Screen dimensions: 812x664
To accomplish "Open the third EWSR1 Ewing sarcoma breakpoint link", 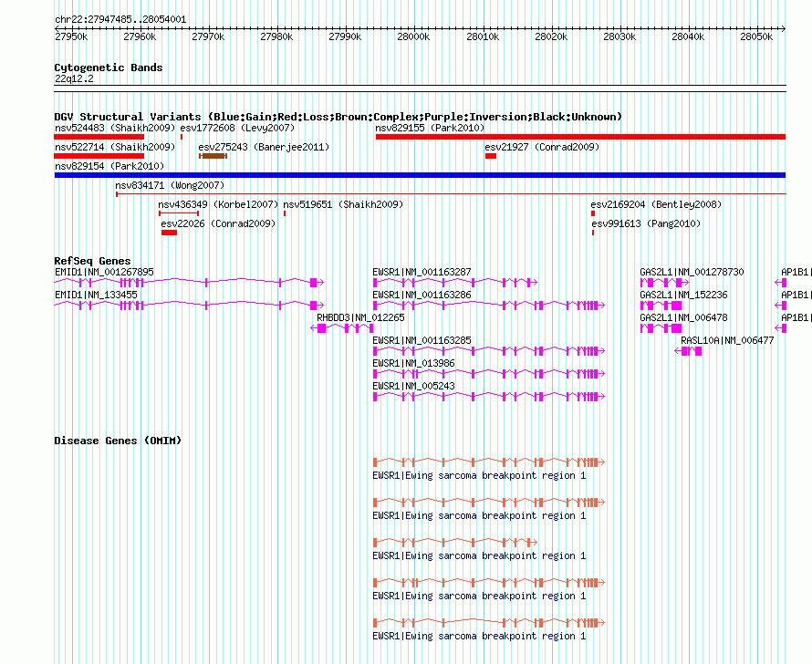I will click(479, 555).
